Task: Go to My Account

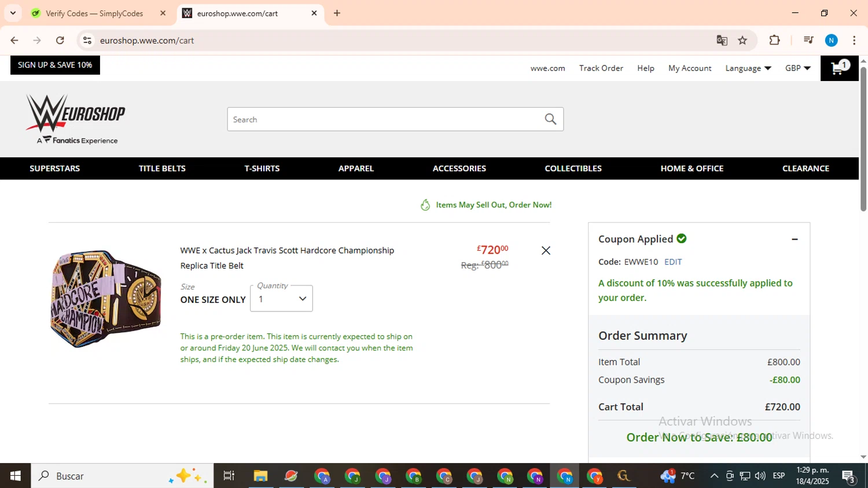Action: [690, 68]
